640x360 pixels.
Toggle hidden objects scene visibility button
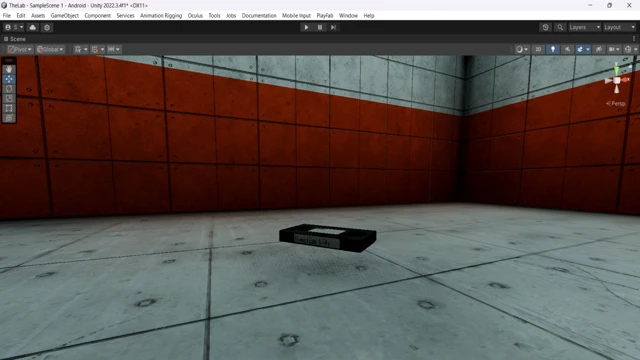pyautogui.click(x=599, y=49)
